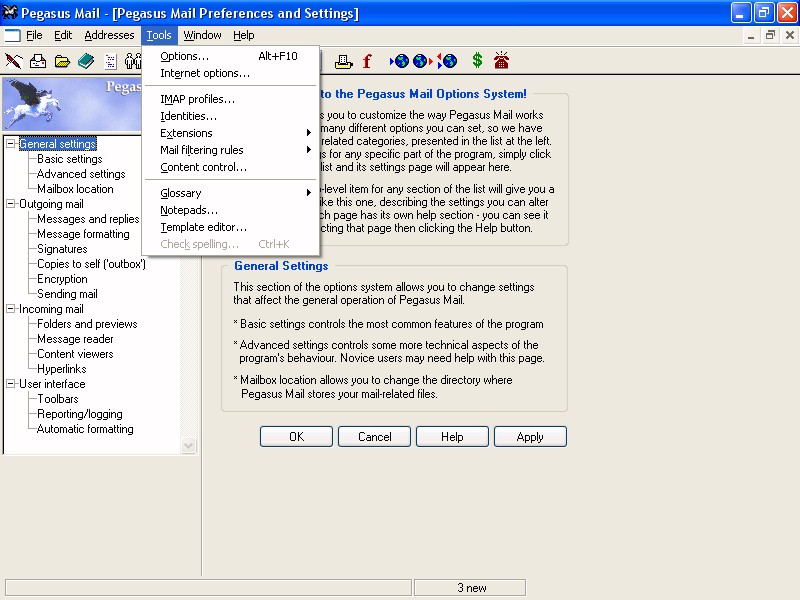Select Encryption tree item
The height and width of the screenshot is (600, 800).
(x=62, y=279)
